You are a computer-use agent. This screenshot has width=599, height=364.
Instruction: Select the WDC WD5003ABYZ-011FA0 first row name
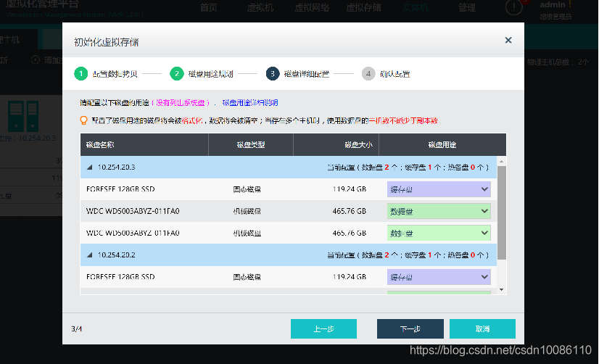click(x=133, y=211)
